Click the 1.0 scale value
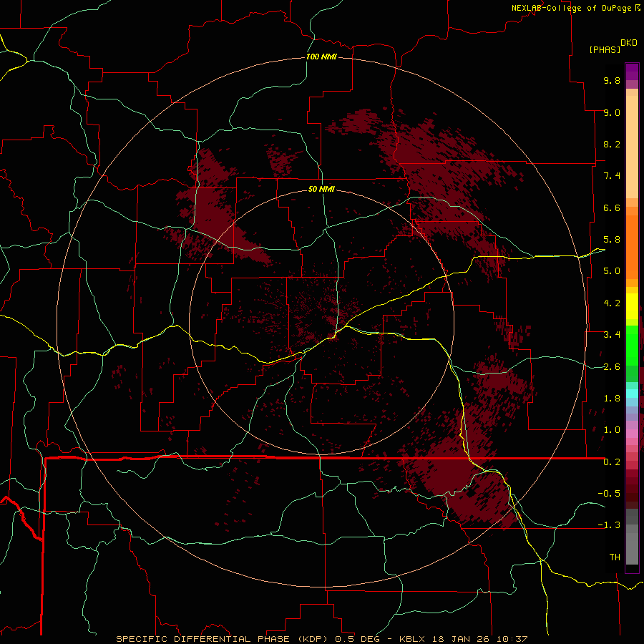644x644 pixels. coord(612,430)
